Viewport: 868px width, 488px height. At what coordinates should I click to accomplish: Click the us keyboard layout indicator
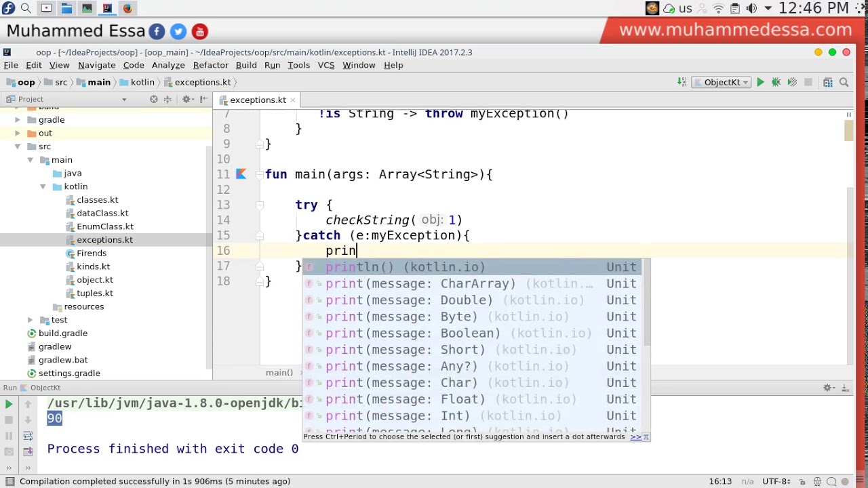click(685, 9)
